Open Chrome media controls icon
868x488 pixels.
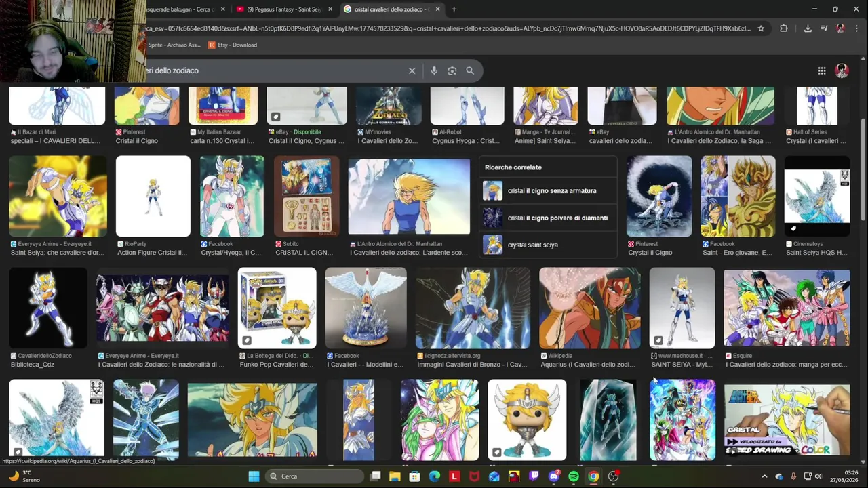(824, 28)
